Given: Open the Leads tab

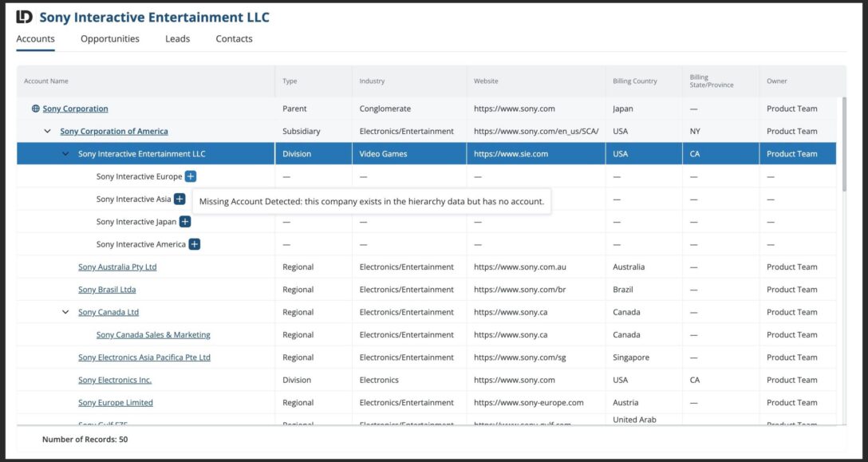Looking at the screenshot, I should (x=177, y=38).
